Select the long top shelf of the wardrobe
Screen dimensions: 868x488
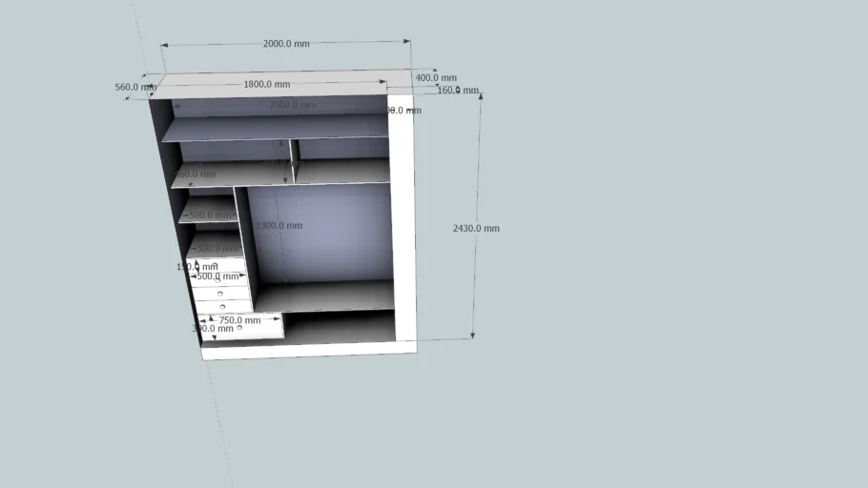pyautogui.click(x=276, y=129)
